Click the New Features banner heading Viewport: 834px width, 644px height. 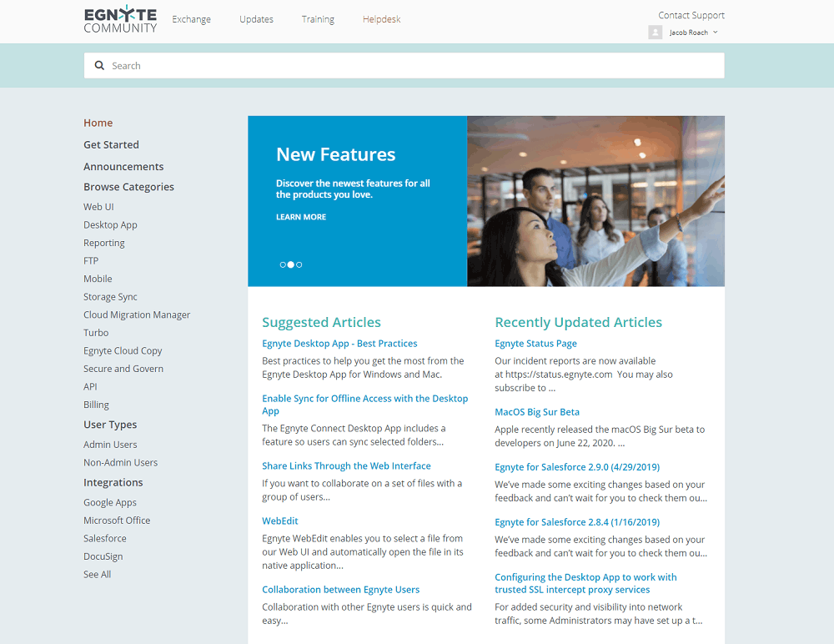point(335,154)
